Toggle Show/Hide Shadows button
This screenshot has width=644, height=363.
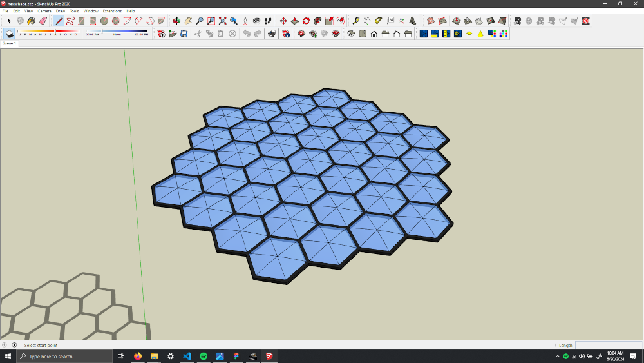(10, 34)
